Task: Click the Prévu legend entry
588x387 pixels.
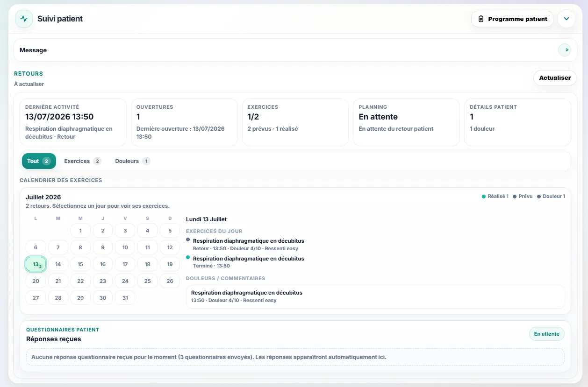Action: tap(523, 197)
